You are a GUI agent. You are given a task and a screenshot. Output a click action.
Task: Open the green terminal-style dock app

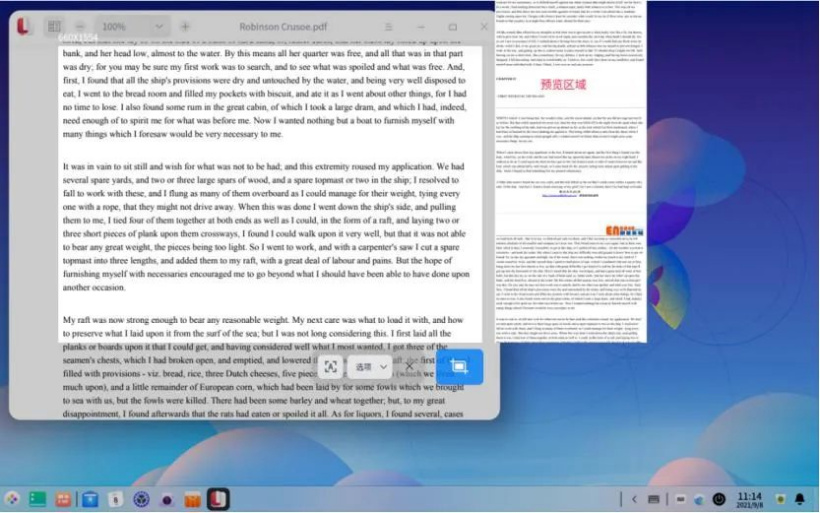click(x=38, y=499)
